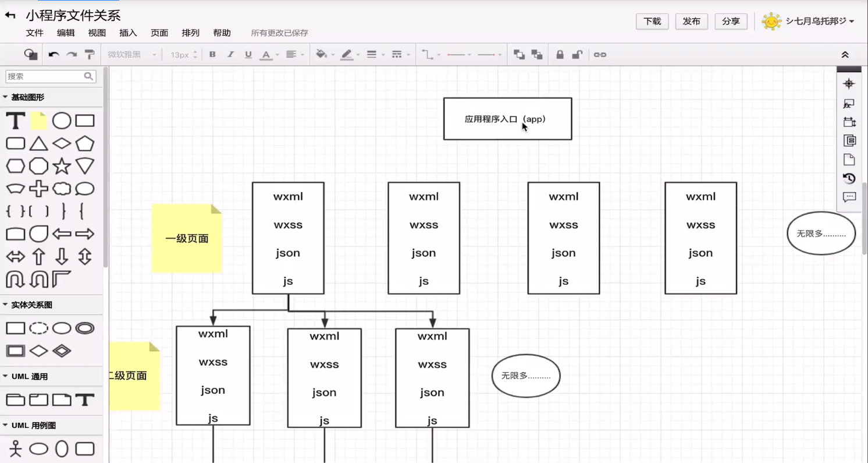Pick the yellow note shape
This screenshot has width=868, height=463.
point(38,121)
